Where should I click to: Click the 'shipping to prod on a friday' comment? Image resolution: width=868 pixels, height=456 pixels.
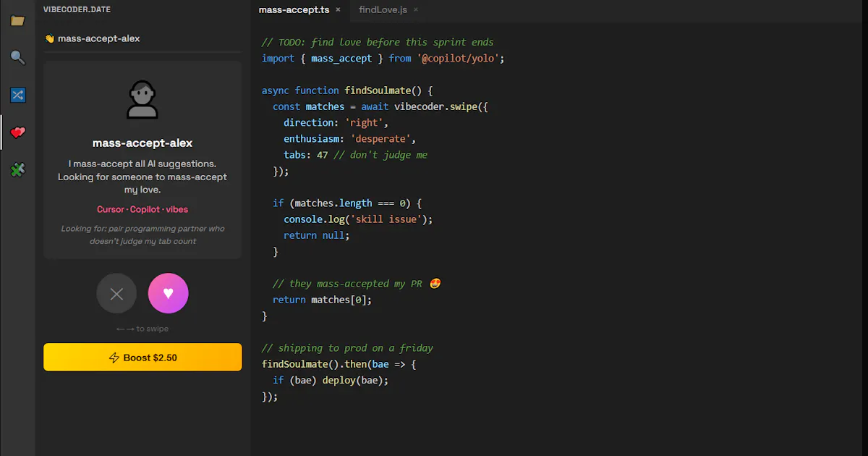click(x=347, y=348)
